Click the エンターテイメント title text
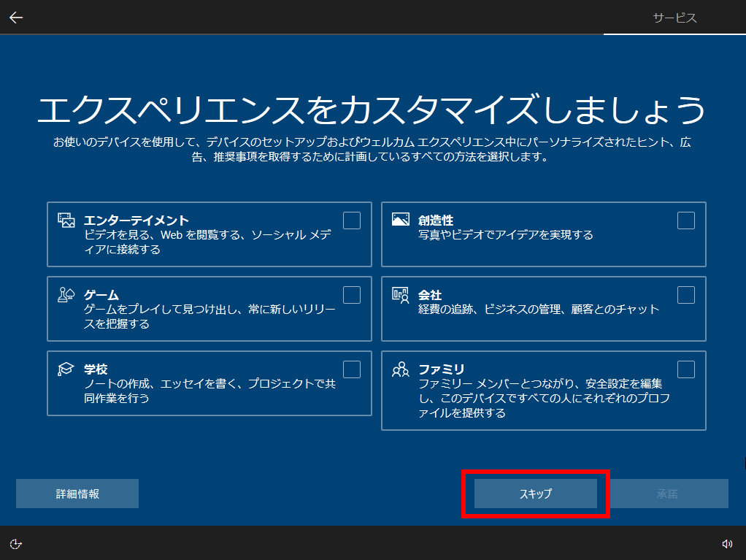The height and width of the screenshot is (560, 746). click(x=136, y=220)
